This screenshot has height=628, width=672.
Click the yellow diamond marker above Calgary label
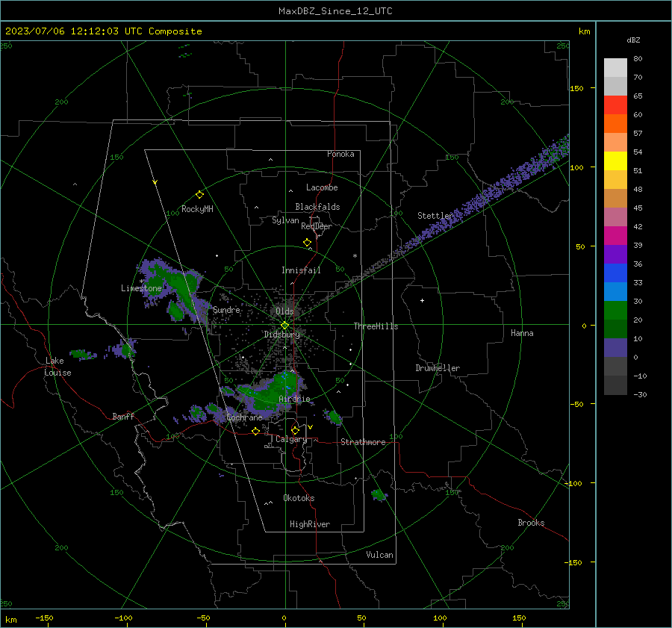click(x=295, y=430)
